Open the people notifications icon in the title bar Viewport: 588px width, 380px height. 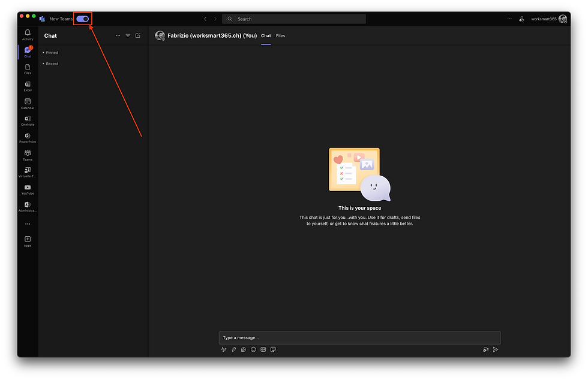click(521, 19)
